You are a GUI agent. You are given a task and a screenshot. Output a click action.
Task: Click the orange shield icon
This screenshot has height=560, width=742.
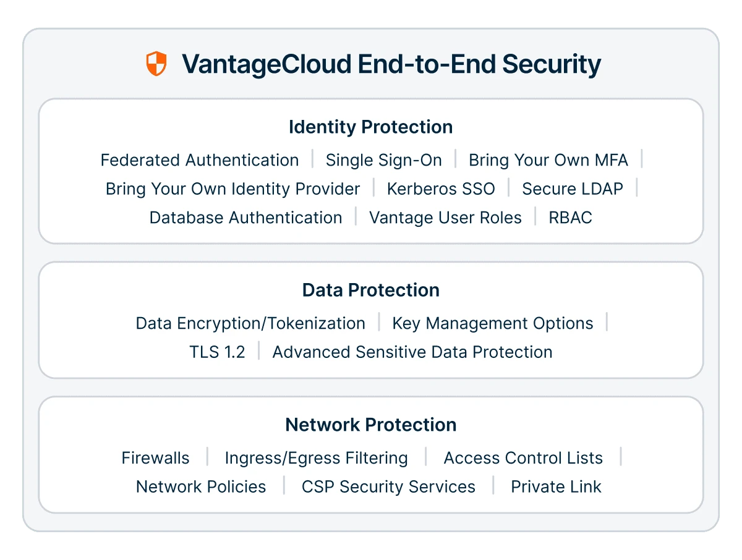156,64
